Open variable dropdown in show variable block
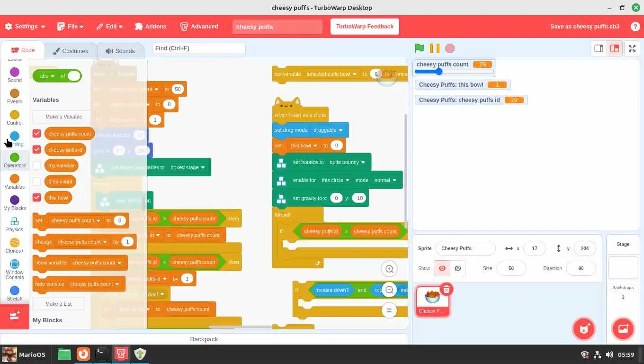This screenshot has width=644, height=364. coord(97,263)
